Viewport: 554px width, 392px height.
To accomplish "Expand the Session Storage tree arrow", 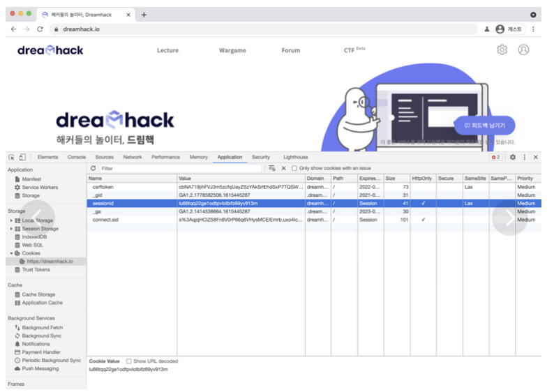I will pyautogui.click(x=11, y=229).
